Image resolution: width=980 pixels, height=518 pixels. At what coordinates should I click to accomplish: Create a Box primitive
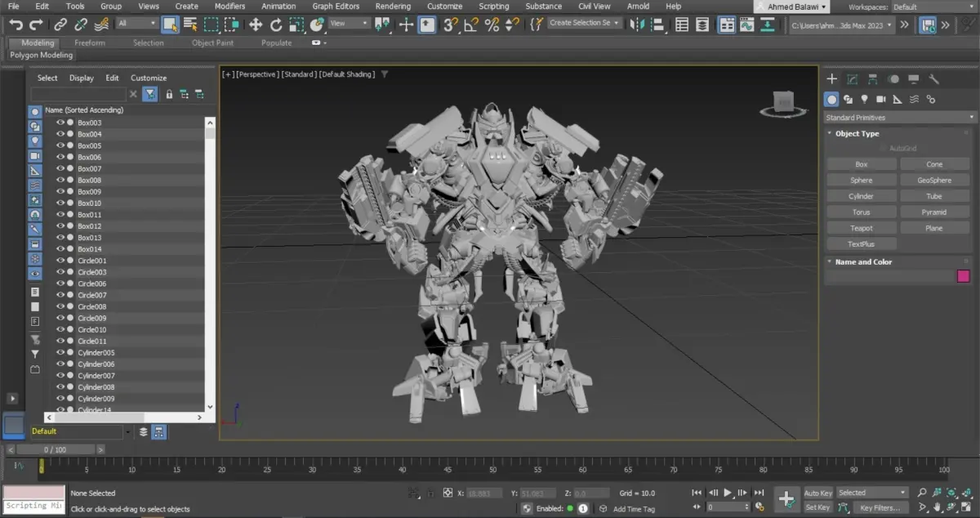tap(862, 164)
